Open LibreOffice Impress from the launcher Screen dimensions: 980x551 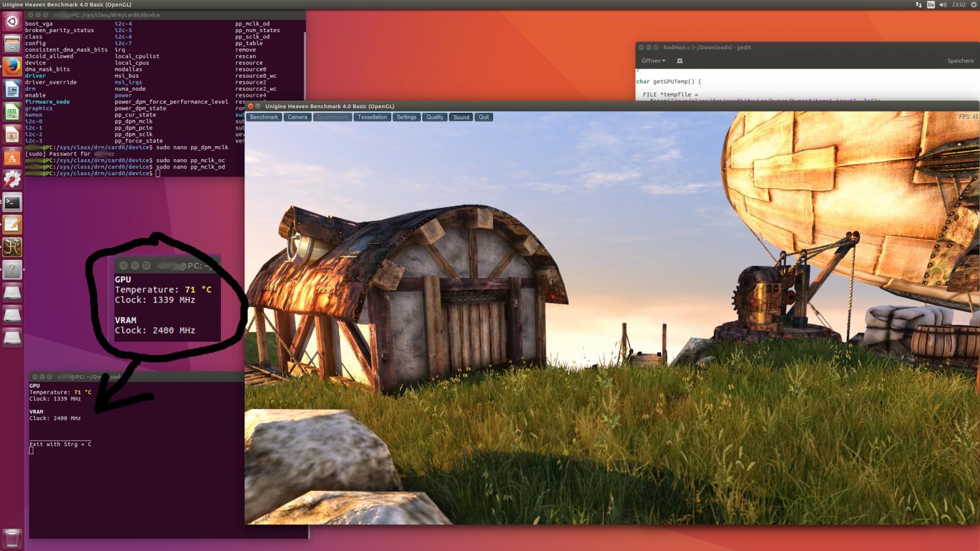12,135
